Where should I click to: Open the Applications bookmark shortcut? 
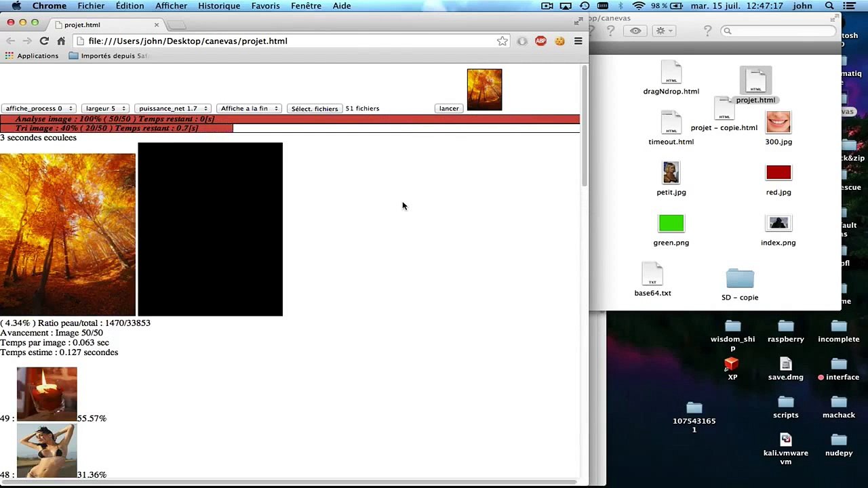pos(32,56)
